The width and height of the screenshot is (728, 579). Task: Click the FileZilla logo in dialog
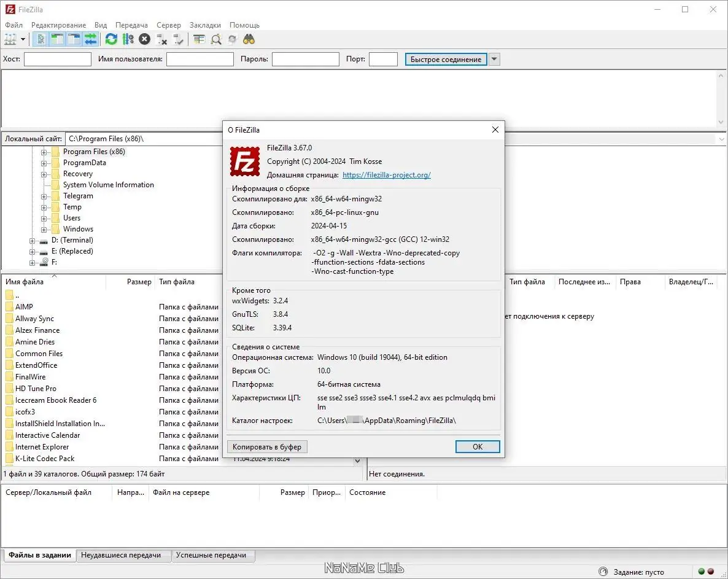click(245, 161)
